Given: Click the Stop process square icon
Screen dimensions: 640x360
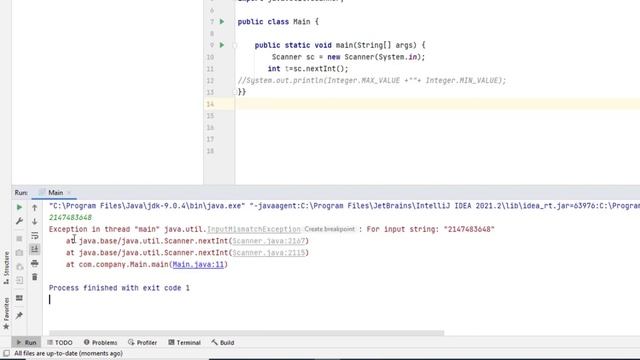Looking at the screenshot, I should (19, 238).
